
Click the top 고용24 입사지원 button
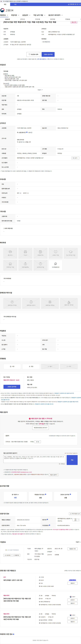click(48, 54)
